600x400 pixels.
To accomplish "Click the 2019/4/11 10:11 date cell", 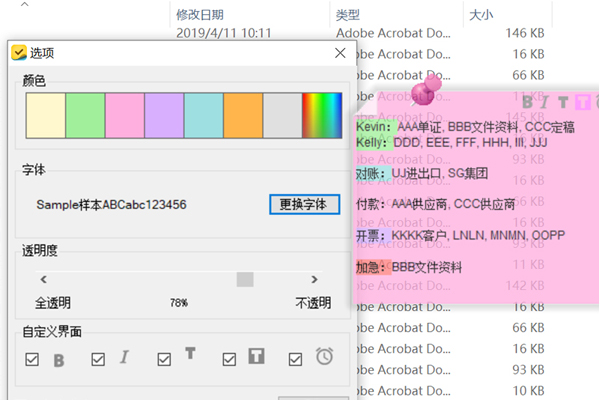I will point(223,33).
